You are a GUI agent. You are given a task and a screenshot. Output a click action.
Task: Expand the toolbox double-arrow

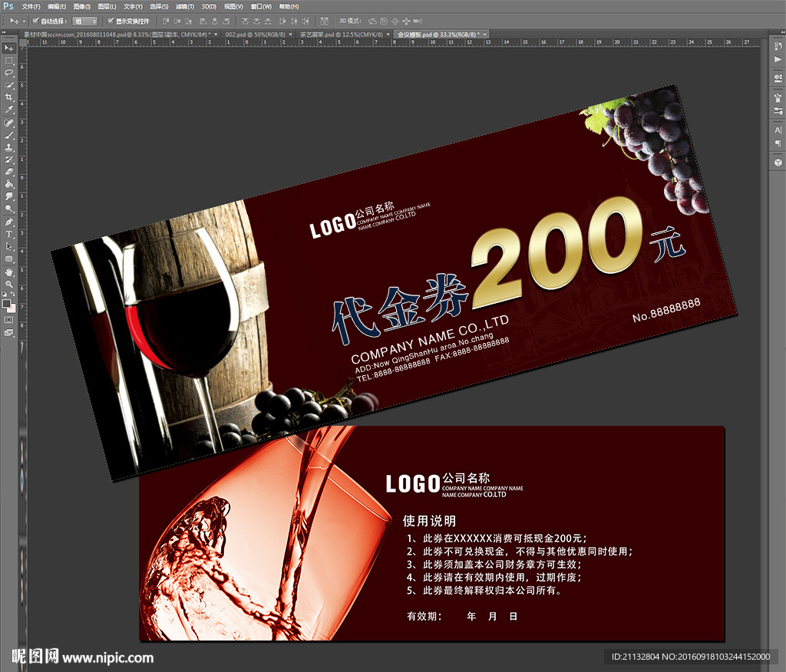point(4,32)
